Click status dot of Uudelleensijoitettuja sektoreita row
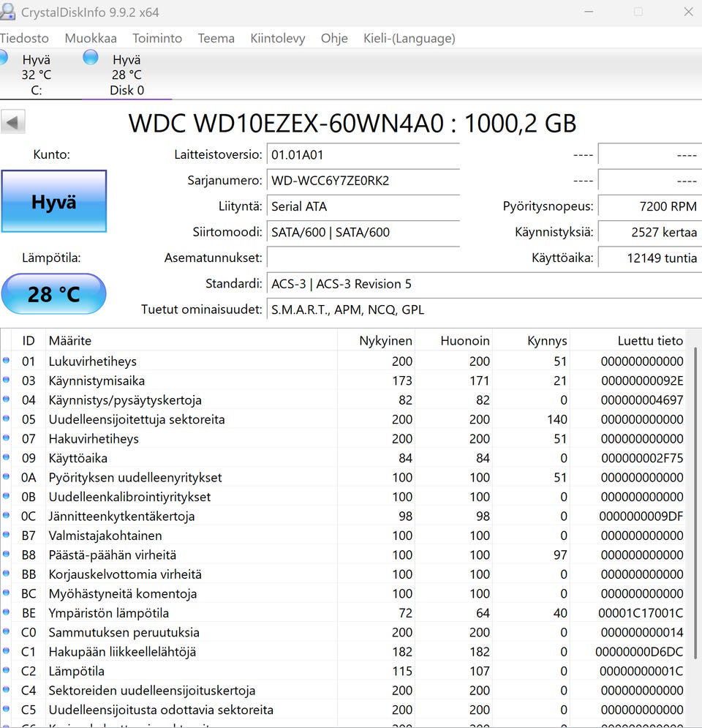Screen dimensions: 702x728 point(6,419)
